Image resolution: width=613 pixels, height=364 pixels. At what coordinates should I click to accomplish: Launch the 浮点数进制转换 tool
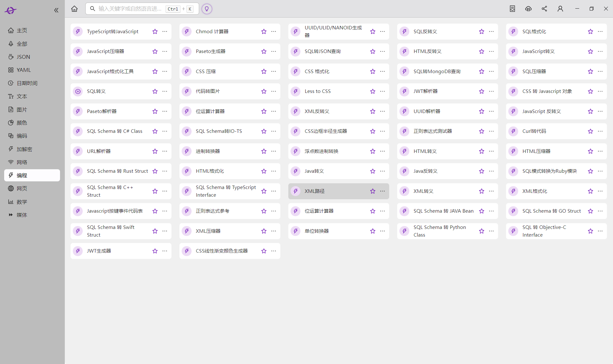coord(339,151)
